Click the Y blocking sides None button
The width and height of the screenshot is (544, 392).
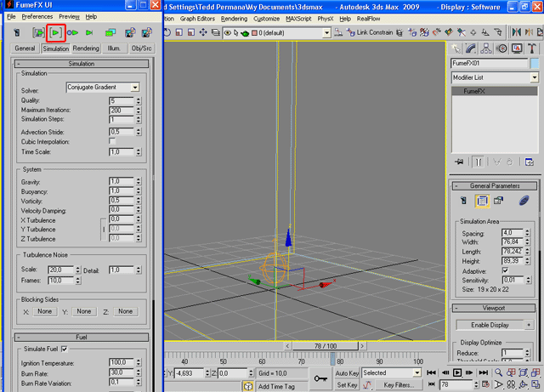pos(84,311)
